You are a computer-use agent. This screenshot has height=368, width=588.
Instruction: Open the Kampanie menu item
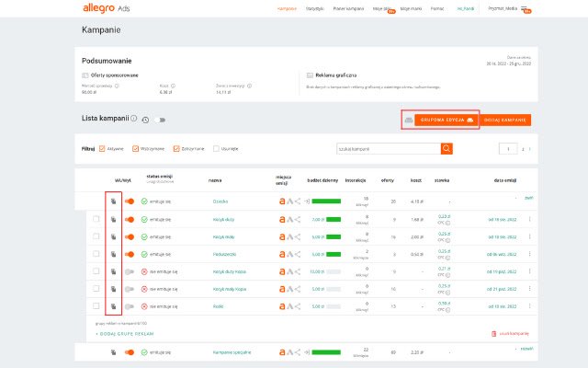(x=287, y=8)
